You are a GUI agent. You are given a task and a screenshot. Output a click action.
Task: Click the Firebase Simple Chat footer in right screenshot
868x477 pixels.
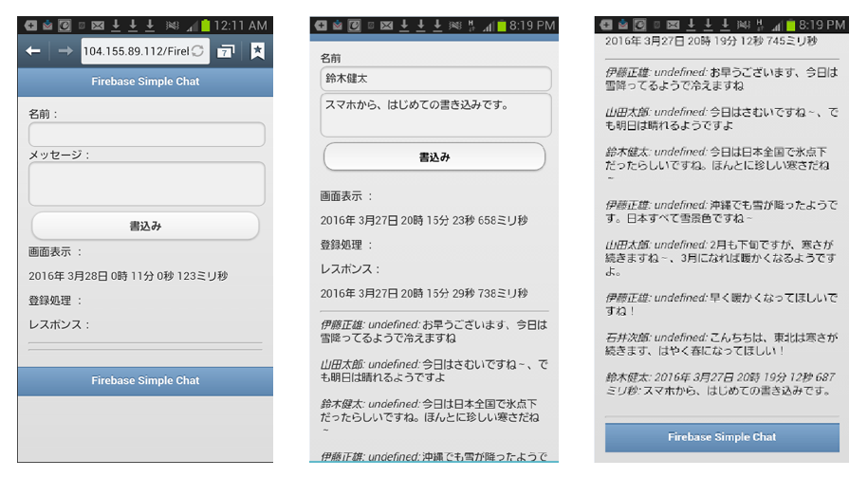pos(722,437)
